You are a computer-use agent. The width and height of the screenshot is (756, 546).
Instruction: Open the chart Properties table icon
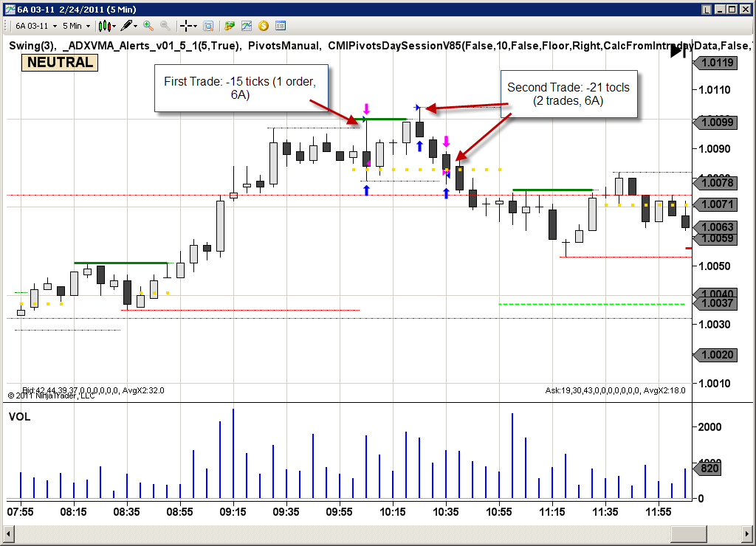tap(281, 26)
